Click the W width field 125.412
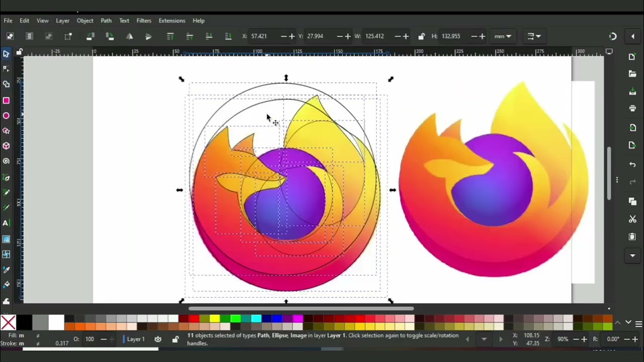Screen dimensions: 644x362 pos(378,36)
